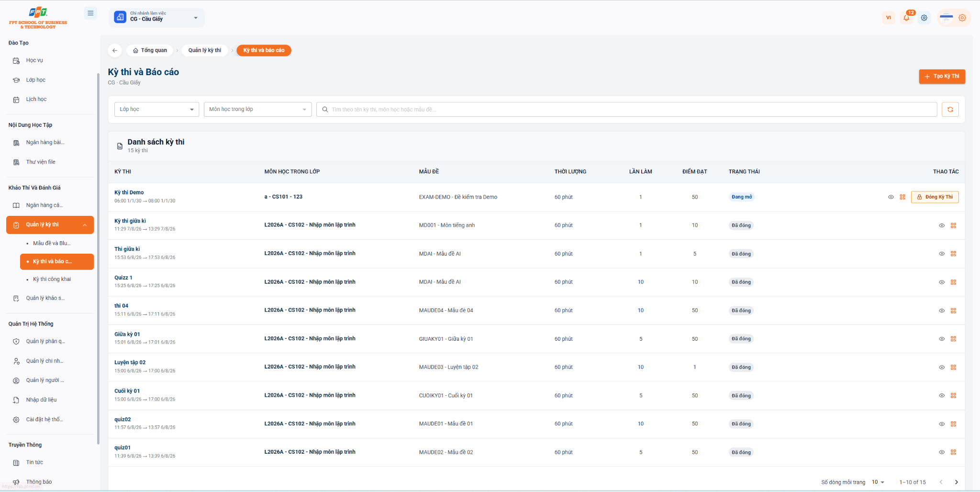Viewport: 980px width, 492px height.
Task: Open Quản lý khảo sát in sidebar
Action: tap(50, 298)
